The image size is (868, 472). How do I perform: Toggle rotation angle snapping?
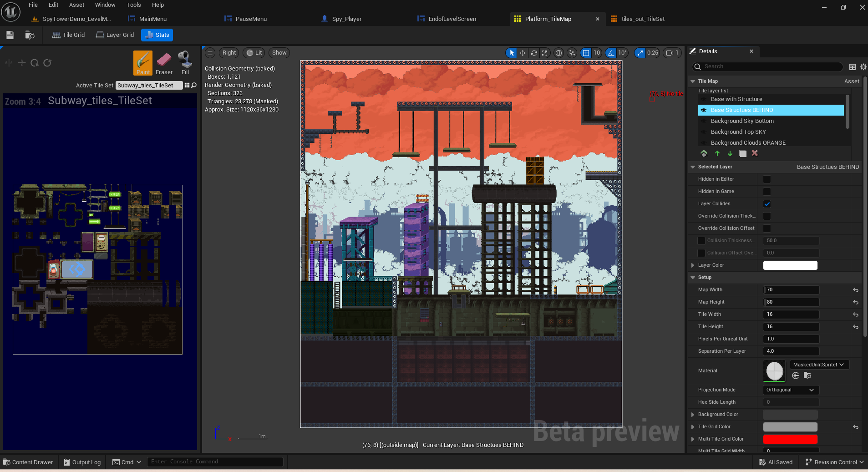coord(611,53)
